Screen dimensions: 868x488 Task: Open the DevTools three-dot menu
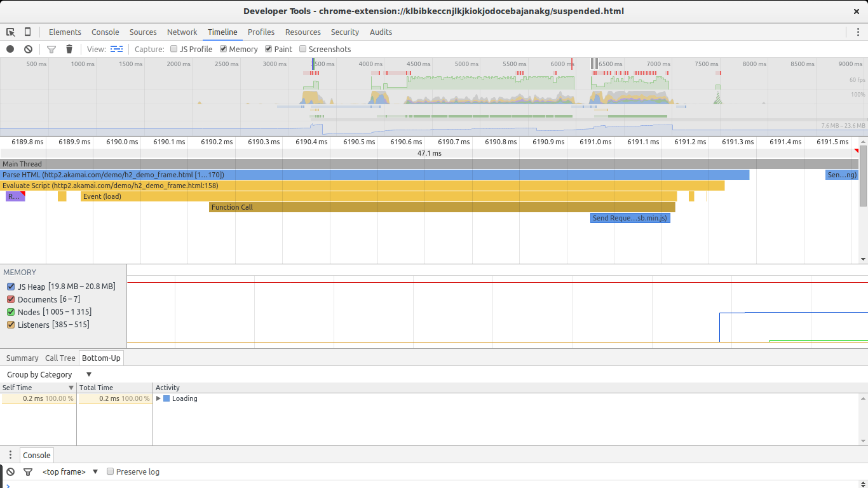pyautogui.click(x=857, y=32)
